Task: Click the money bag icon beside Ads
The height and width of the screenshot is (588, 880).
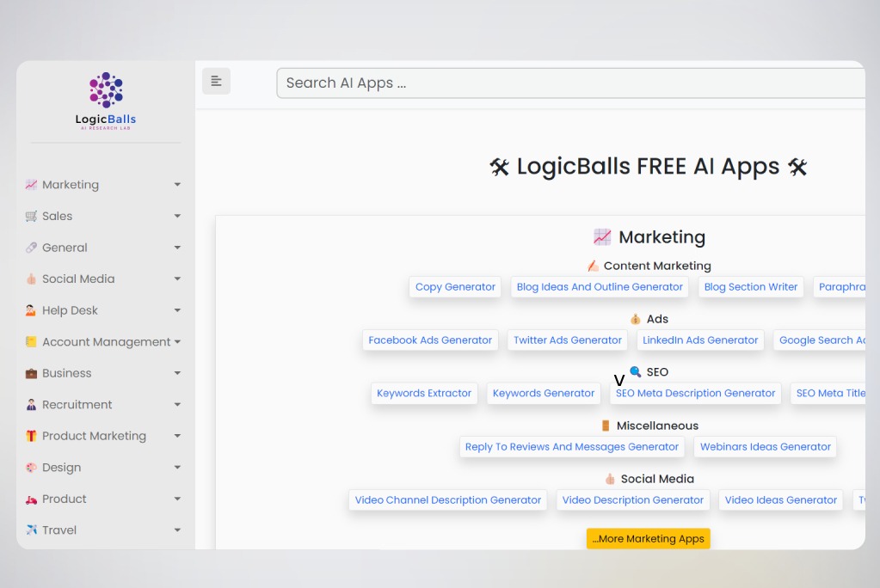Action: [x=636, y=319]
